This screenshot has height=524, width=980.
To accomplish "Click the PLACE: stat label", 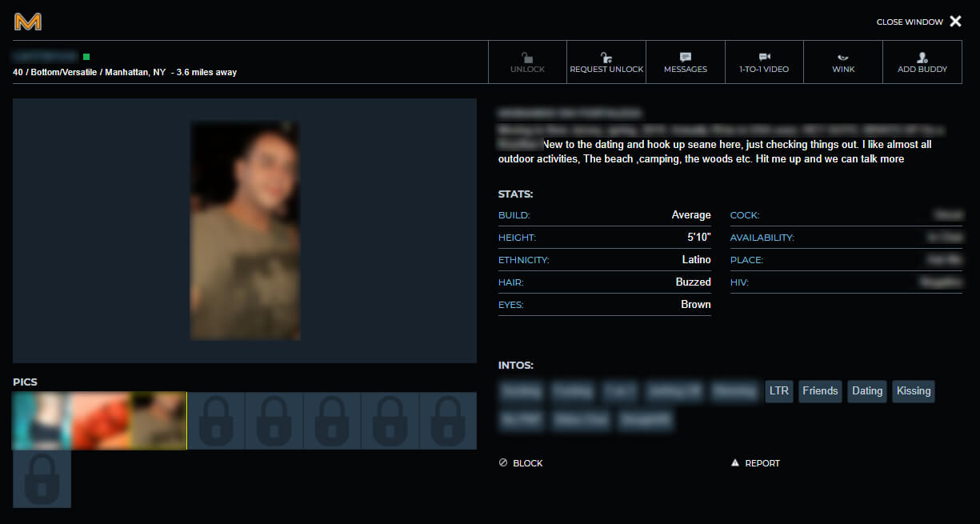I will 746,260.
